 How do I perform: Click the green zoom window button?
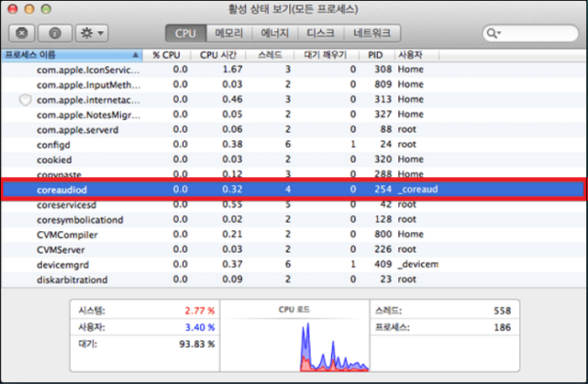click(x=45, y=9)
